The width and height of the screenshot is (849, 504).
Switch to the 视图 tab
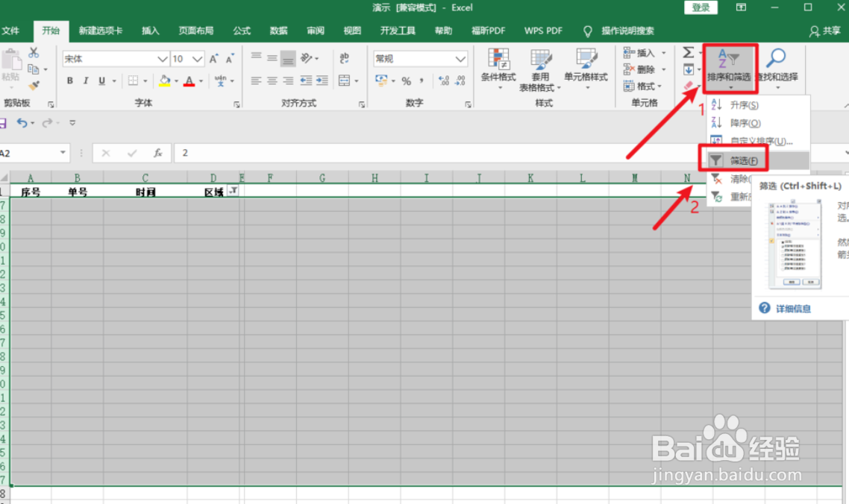[x=352, y=31]
